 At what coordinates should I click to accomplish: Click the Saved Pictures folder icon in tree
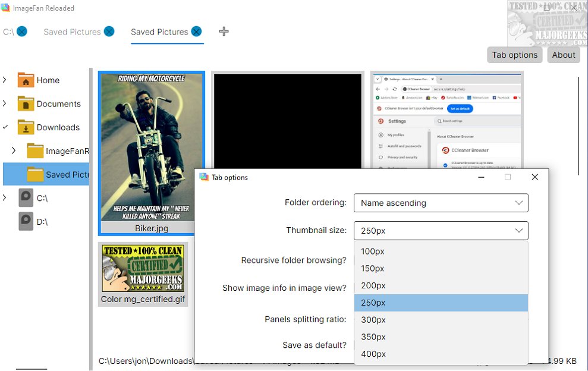coord(35,175)
